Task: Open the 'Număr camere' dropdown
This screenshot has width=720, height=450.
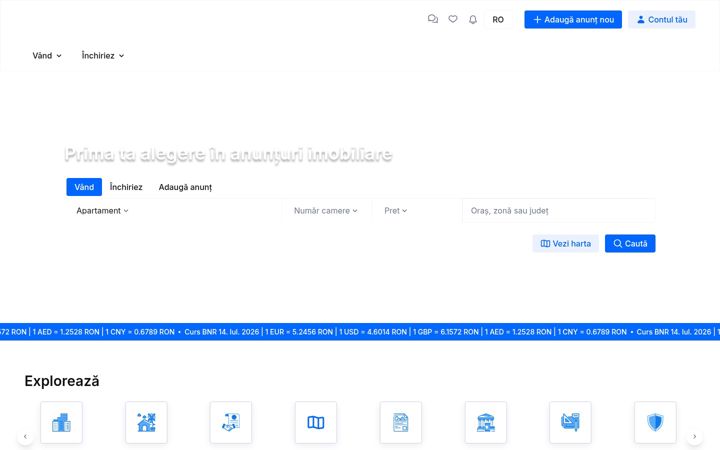Action: pyautogui.click(x=326, y=211)
